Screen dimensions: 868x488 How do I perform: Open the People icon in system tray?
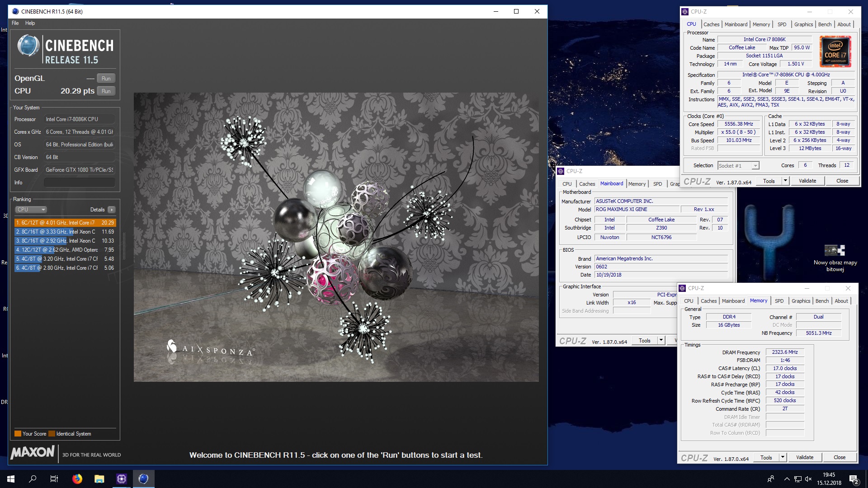pyautogui.click(x=771, y=479)
